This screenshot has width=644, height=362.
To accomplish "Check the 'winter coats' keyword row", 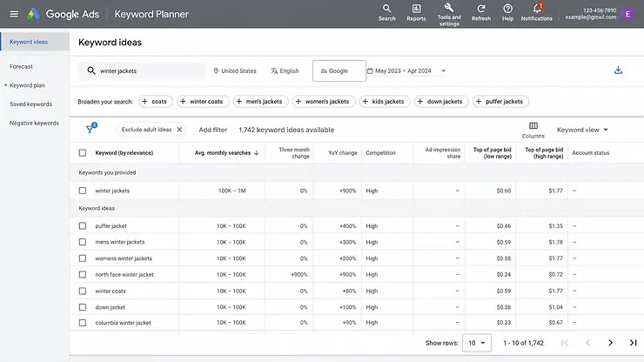I will click(x=83, y=291).
